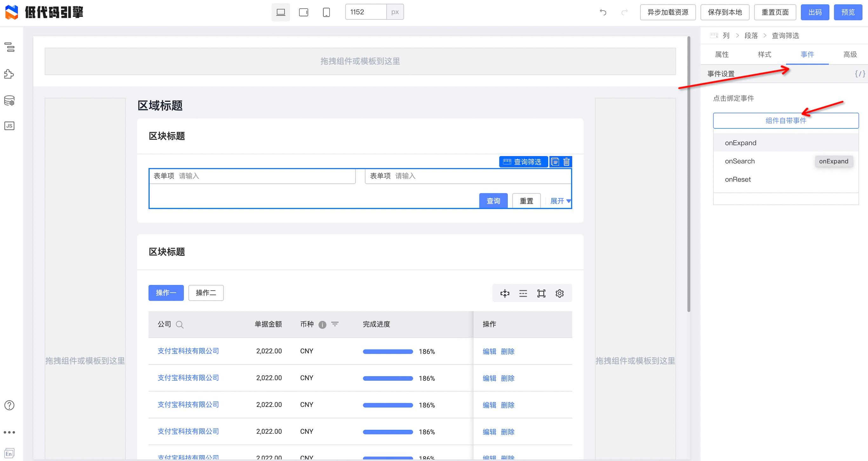Click the first row's 编辑 link

click(489, 351)
